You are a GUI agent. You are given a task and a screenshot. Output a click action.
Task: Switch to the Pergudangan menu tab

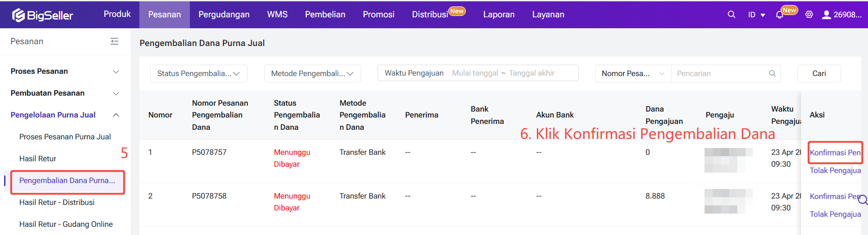224,15
